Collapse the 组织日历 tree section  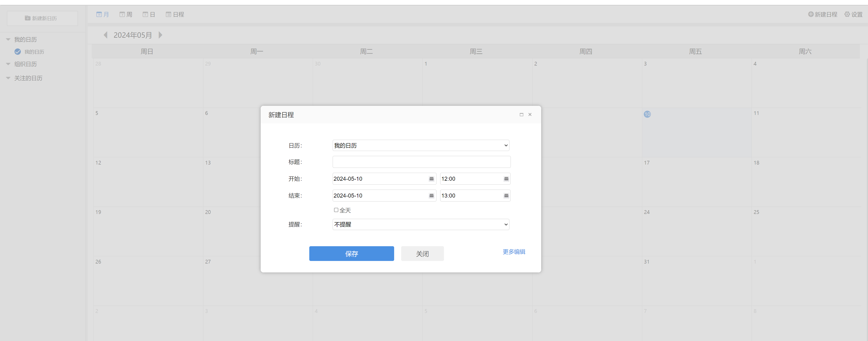[8, 64]
